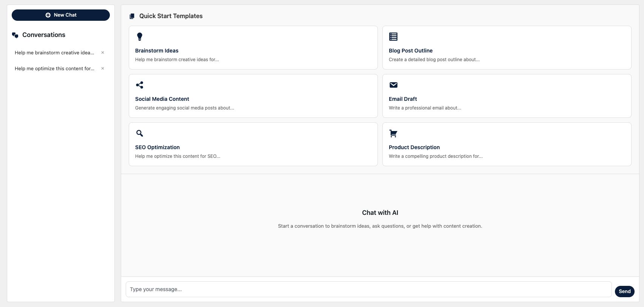The image size is (644, 307).
Task: Click the SEO Optimization magnifier icon
Action: coord(140,133)
